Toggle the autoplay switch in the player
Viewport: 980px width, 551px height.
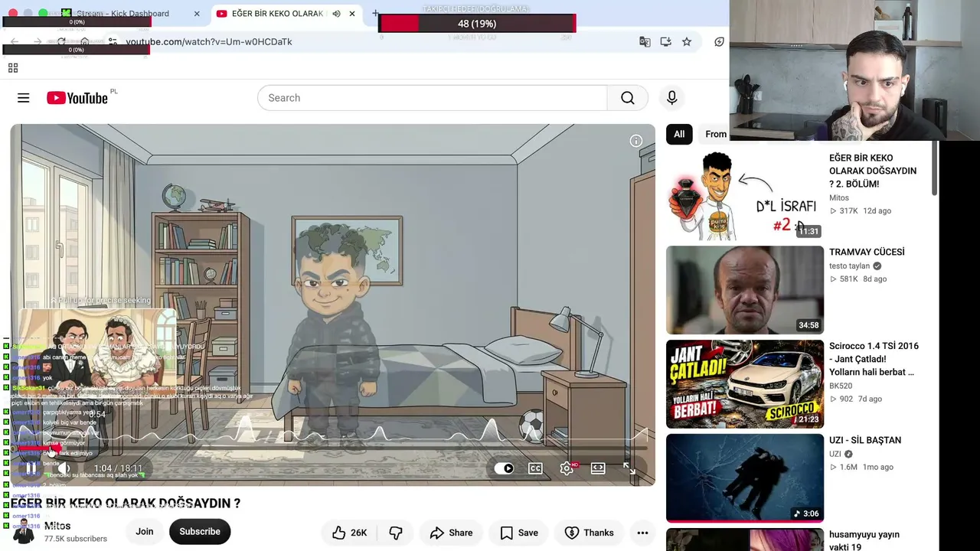504,468
